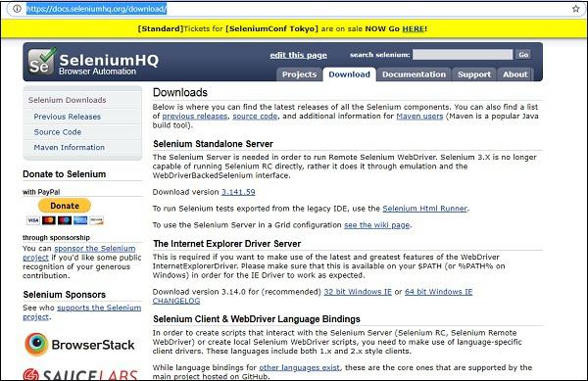Click the Maven users link
The width and height of the screenshot is (588, 381).
pos(419,117)
